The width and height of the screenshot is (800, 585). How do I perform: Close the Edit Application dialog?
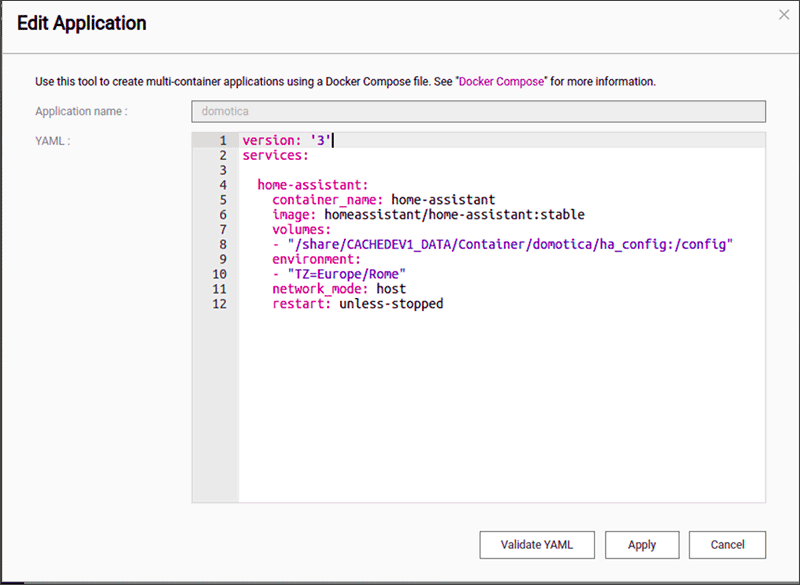tap(784, 15)
